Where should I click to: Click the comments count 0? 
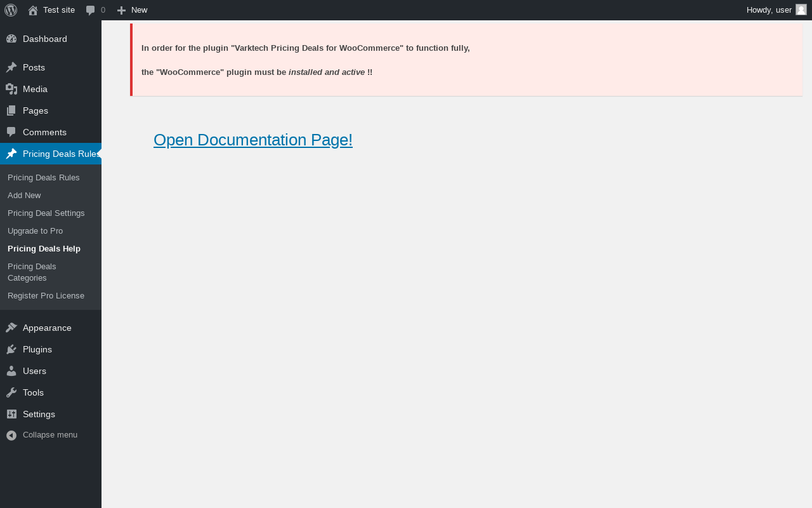point(103,10)
